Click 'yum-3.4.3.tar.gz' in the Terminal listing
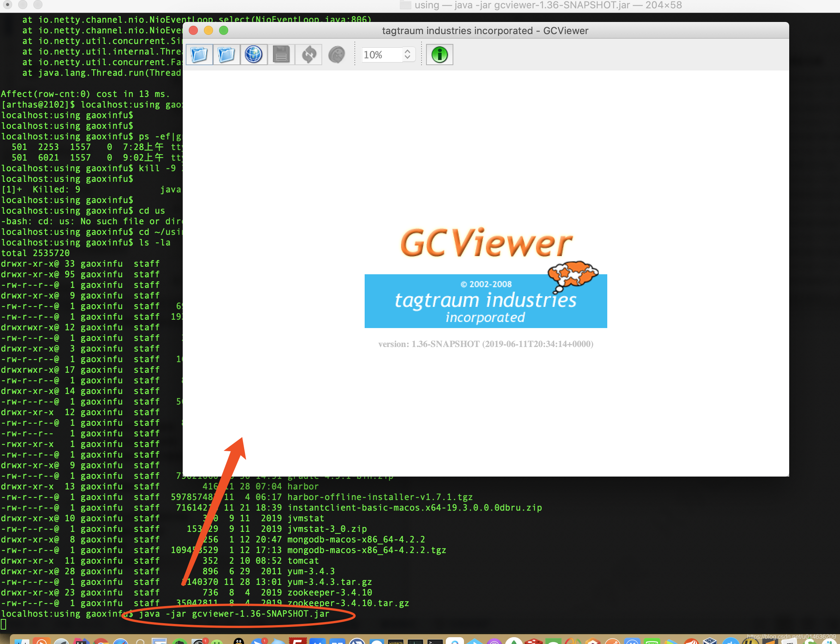This screenshot has height=644, width=840. tap(330, 582)
